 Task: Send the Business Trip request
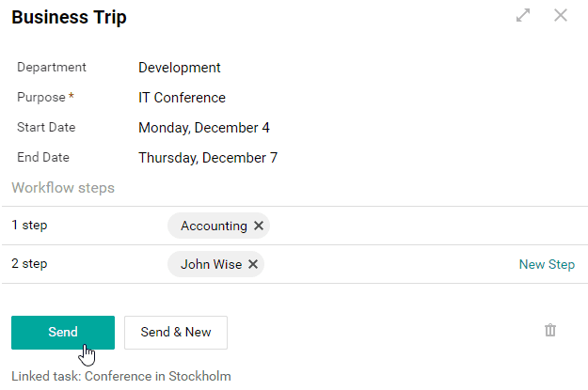[x=63, y=333]
